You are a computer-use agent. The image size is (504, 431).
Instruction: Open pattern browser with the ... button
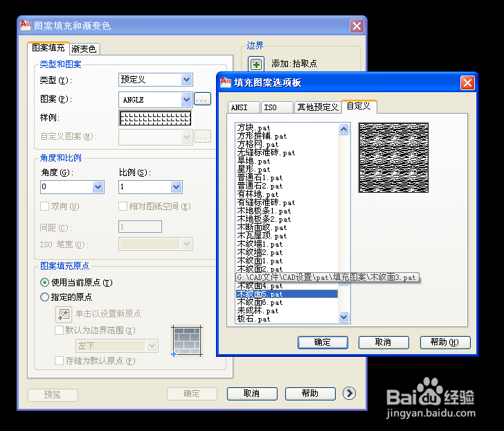202,99
